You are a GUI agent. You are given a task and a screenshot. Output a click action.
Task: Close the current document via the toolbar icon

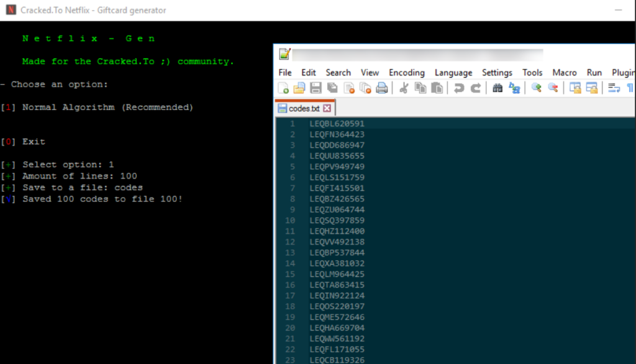click(x=349, y=88)
